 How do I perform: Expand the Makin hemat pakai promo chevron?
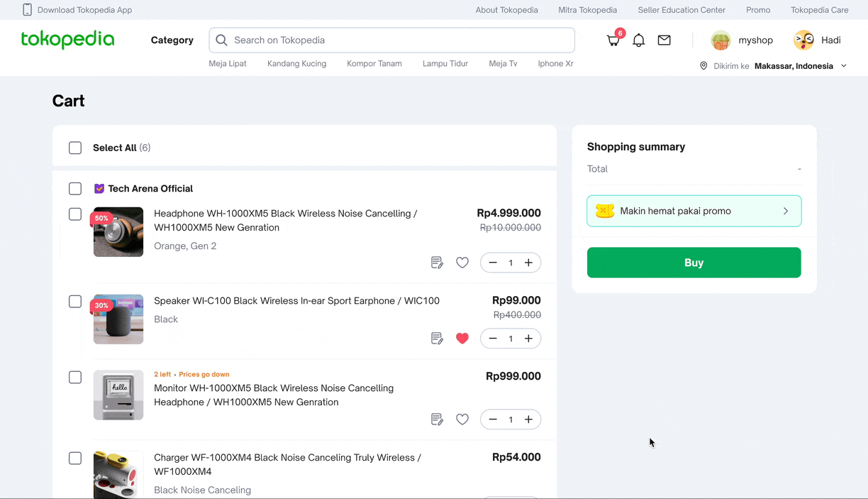click(786, 211)
